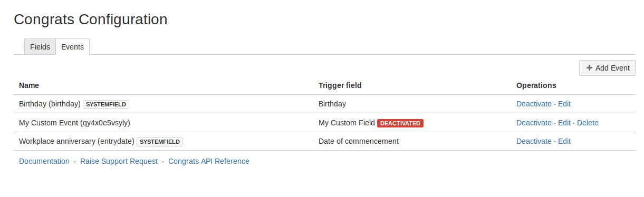Click the SYSTEMFIELD badge next to Birthday
This screenshot has width=644, height=197.
106,104
